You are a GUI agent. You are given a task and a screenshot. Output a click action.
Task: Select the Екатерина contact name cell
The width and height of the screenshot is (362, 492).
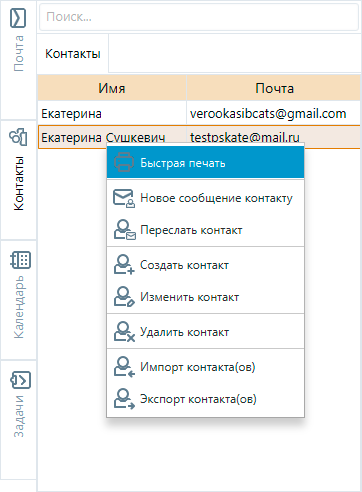pyautogui.click(x=112, y=114)
